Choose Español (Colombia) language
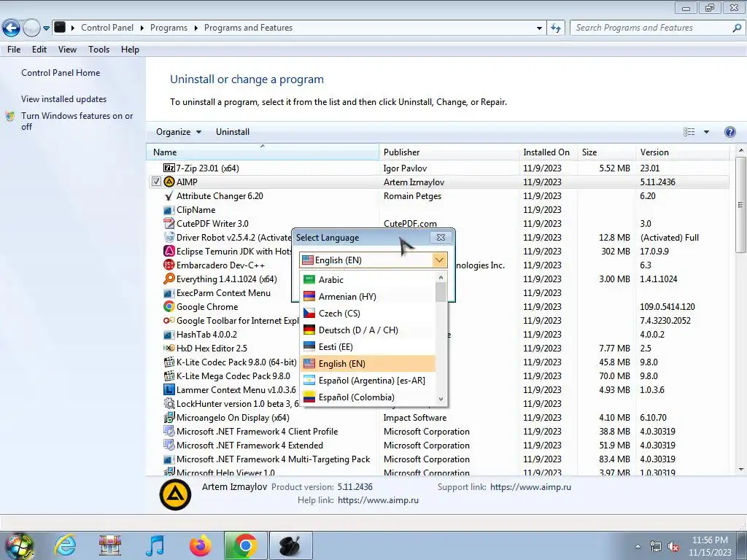Viewport: 747px width, 560px height. click(368, 397)
